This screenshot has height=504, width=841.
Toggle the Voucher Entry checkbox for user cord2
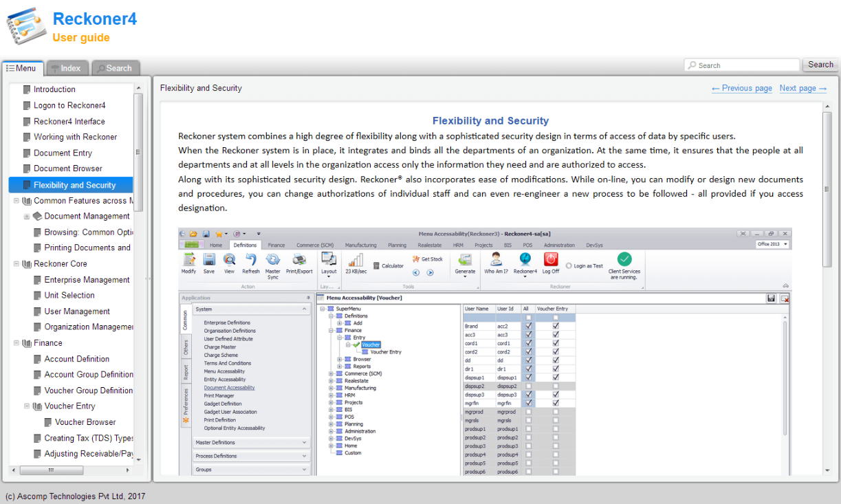(556, 352)
